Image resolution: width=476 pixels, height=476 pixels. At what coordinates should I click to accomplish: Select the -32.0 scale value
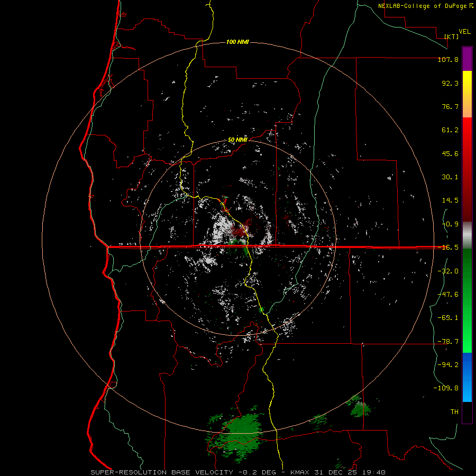[x=448, y=271]
